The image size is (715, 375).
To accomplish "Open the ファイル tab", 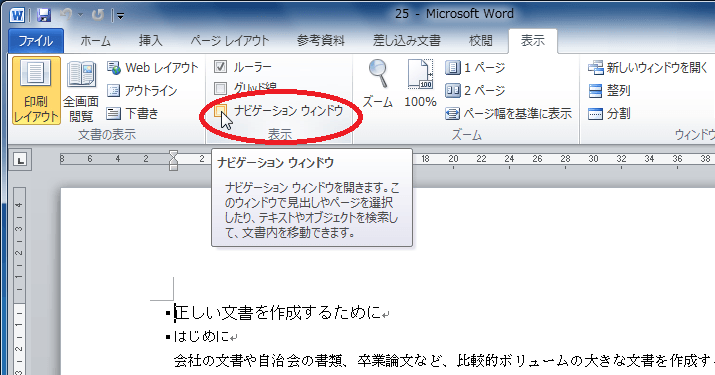I will (36, 41).
